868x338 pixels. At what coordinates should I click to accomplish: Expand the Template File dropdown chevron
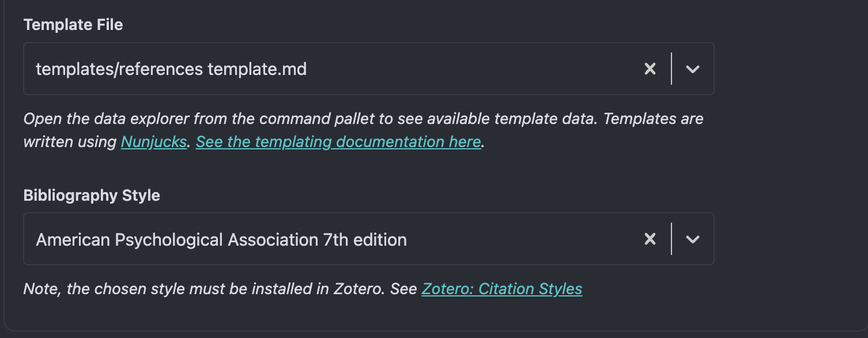pos(693,69)
